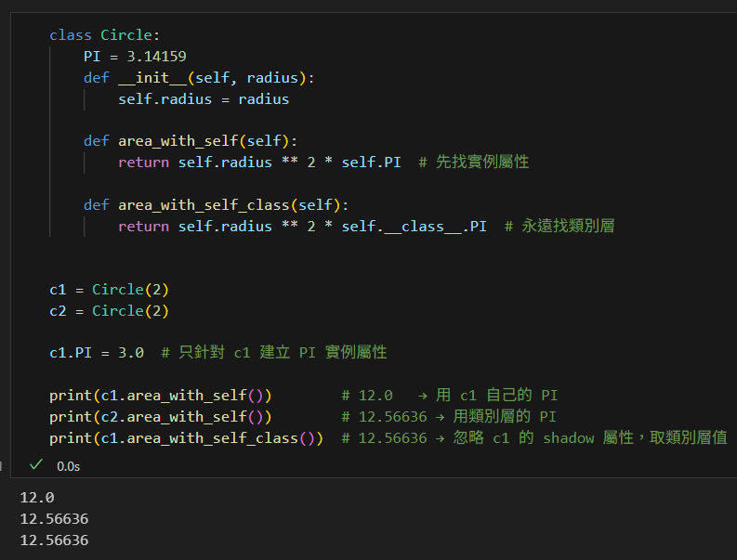Click comment mentioning 'shadow 屬性'
The image size is (737, 560).
pyautogui.click(x=534, y=438)
